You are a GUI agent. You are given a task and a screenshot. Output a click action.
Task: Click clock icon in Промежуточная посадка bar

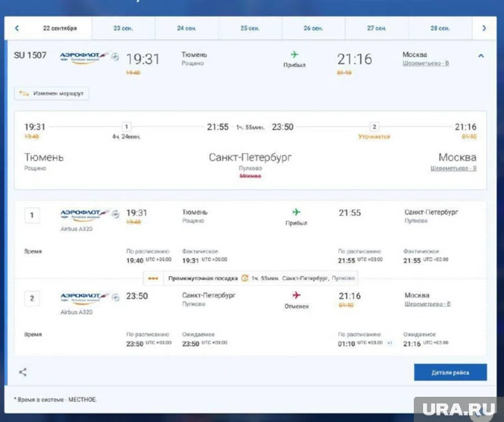(245, 278)
